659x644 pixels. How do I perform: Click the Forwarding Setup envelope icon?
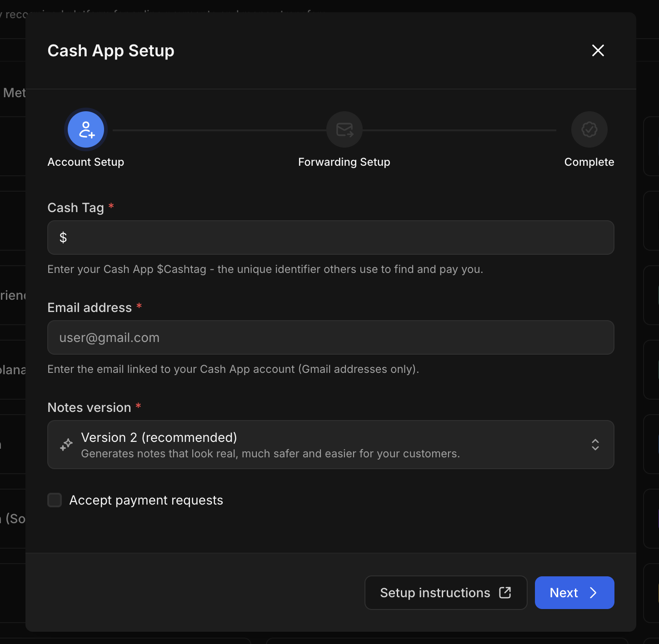coord(344,129)
